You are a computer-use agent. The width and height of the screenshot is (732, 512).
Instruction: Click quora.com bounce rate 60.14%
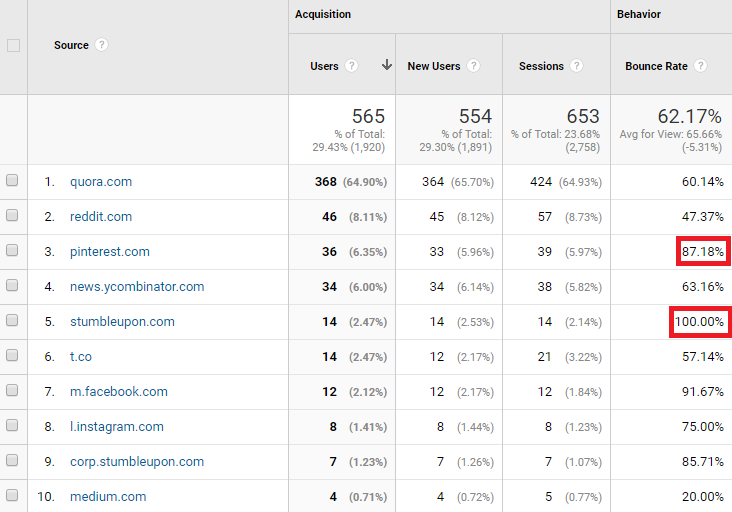[703, 182]
